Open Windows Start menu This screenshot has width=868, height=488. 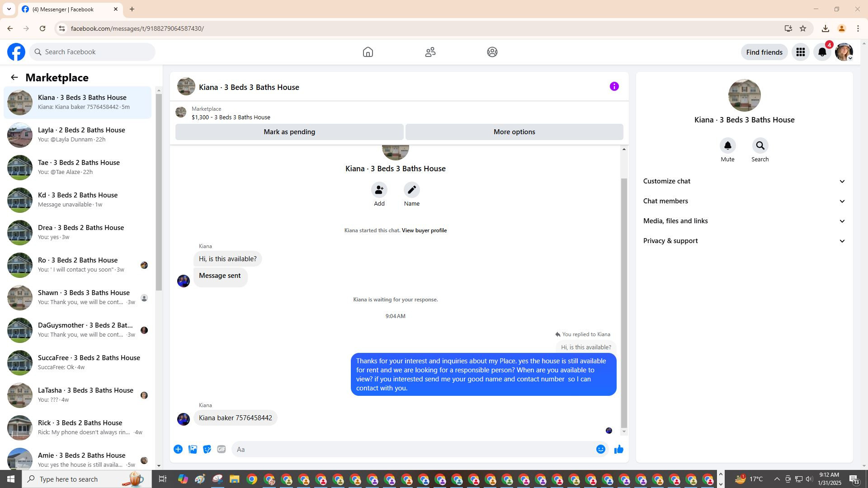(x=11, y=479)
